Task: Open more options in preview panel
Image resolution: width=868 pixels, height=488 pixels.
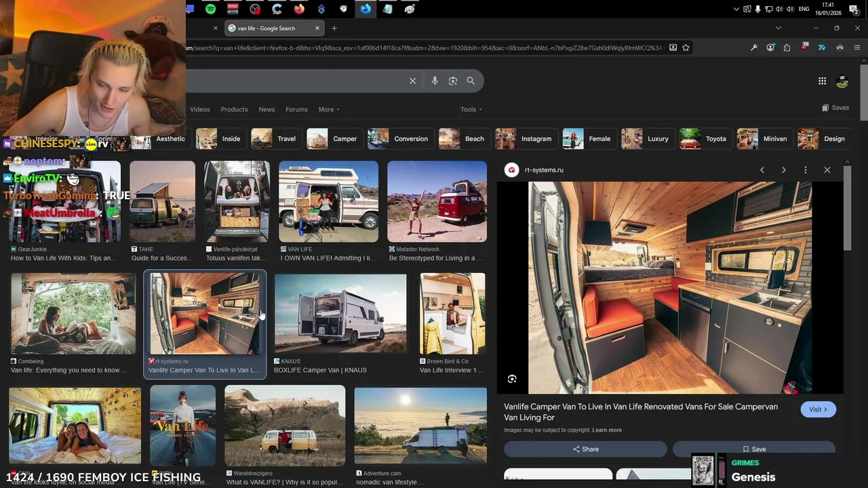Action: (x=806, y=170)
